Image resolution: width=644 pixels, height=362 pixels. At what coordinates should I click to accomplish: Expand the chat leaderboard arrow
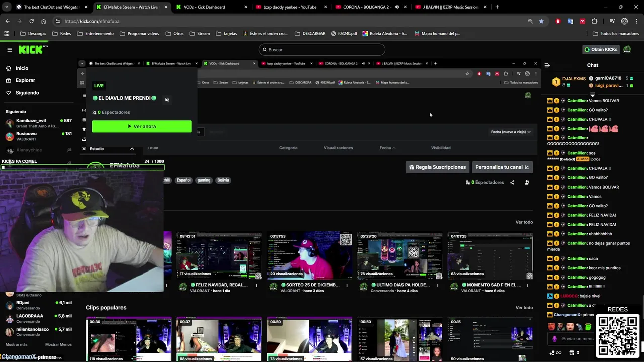593,94
